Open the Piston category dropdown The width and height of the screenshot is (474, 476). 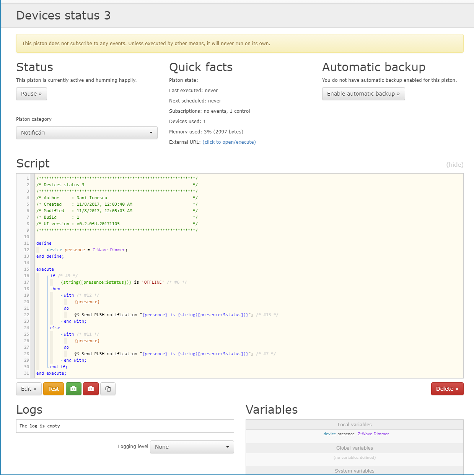pos(87,133)
